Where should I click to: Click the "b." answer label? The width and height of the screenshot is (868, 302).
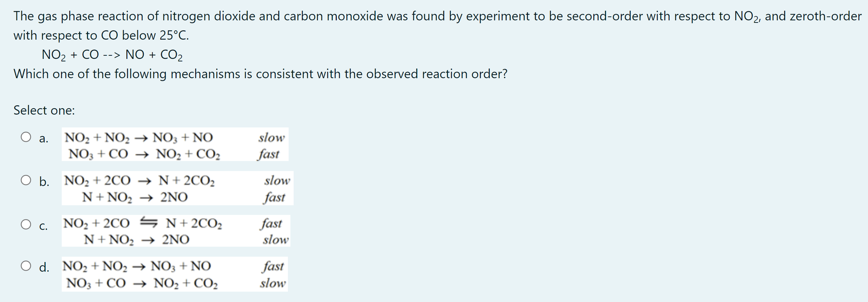click(44, 182)
